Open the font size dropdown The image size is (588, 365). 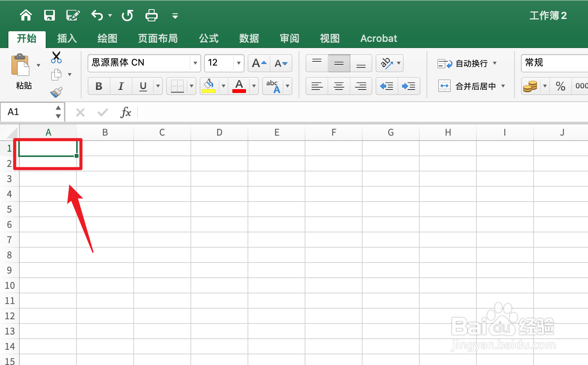(238, 63)
